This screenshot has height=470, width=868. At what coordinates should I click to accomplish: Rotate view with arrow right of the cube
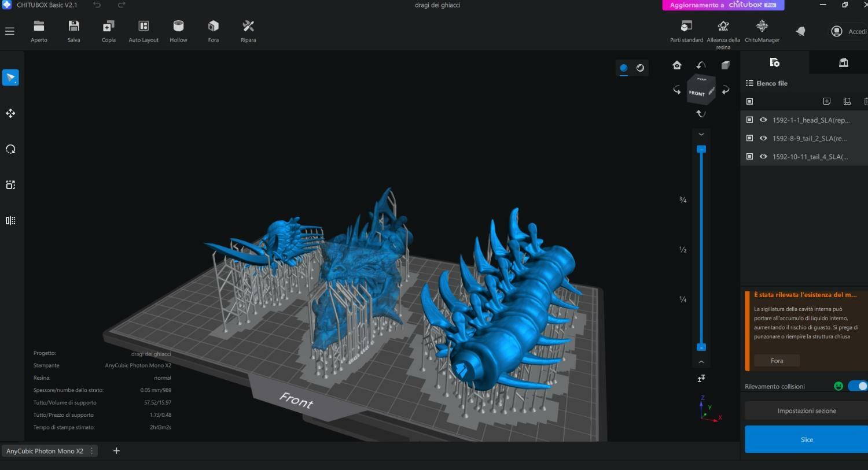[x=726, y=90]
